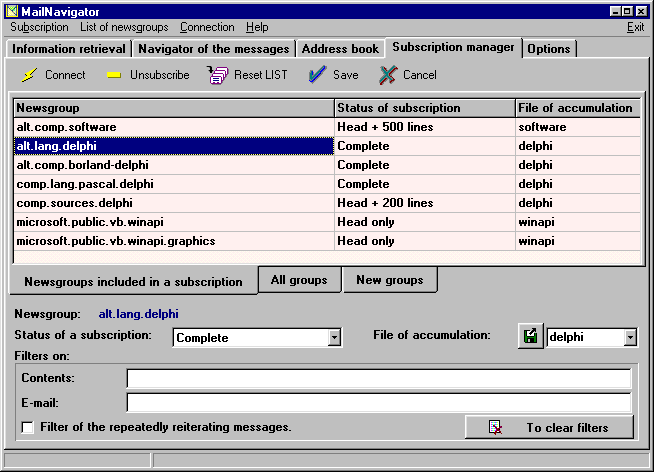The width and height of the screenshot is (654, 472).
Task: Click the Save checkmark icon
Action: (317, 75)
